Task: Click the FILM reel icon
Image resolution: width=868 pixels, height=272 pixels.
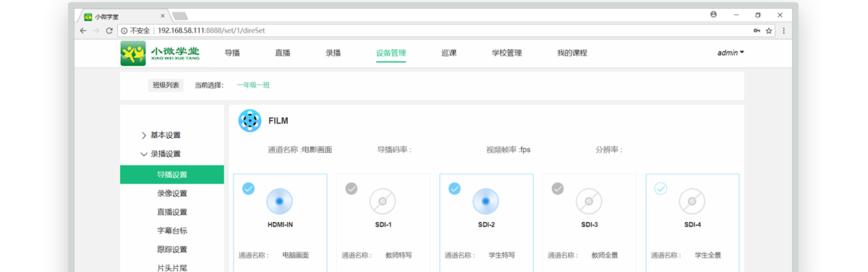Action: 250,121
